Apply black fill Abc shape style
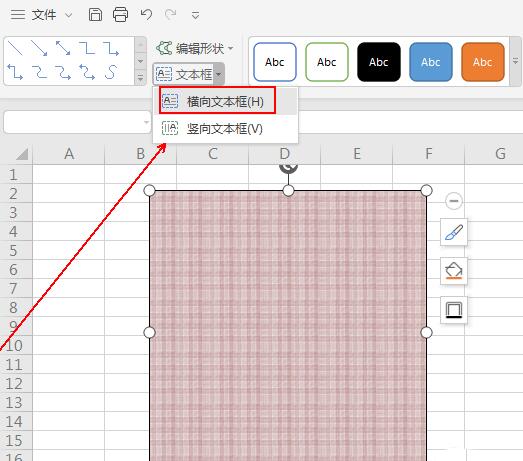This screenshot has width=523, height=461. pos(379,62)
